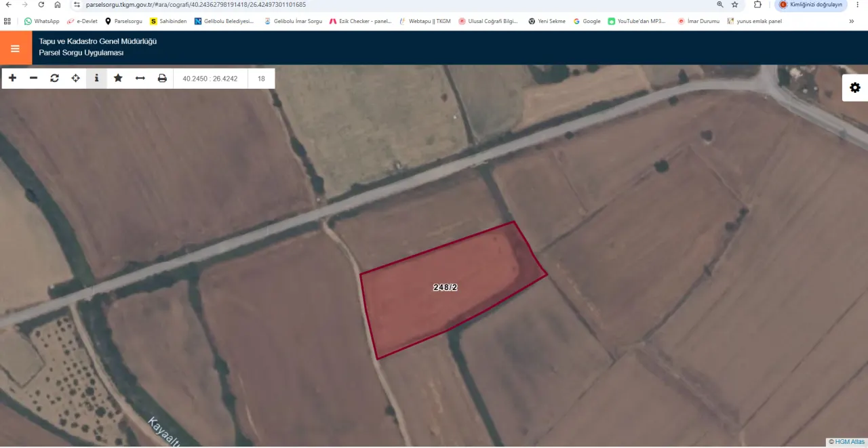Open yunus emlak panel bookmark
The image size is (868, 448).
click(x=754, y=21)
